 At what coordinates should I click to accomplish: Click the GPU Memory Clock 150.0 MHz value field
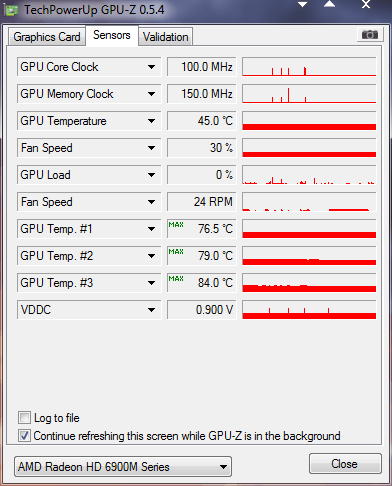click(201, 94)
